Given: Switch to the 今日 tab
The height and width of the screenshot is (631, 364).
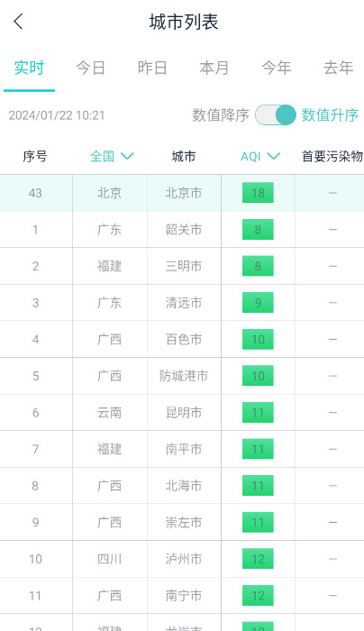Looking at the screenshot, I should tap(90, 68).
